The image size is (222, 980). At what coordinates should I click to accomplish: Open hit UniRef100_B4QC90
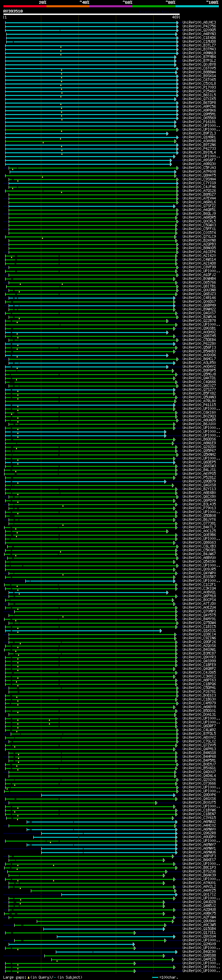(199, 951)
